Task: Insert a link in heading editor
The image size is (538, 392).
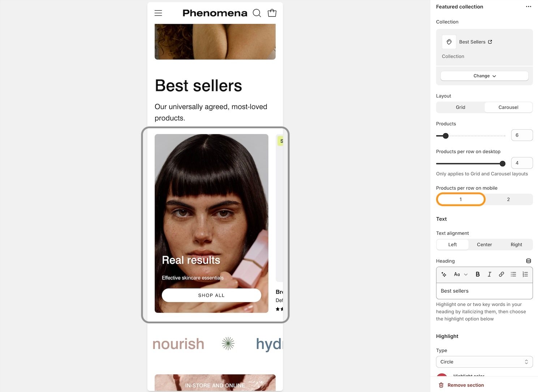Action: (x=502, y=274)
